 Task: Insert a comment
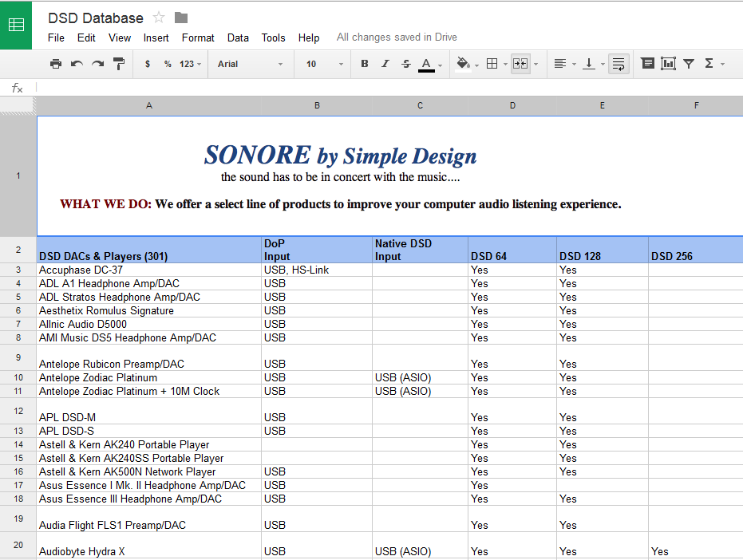647,63
